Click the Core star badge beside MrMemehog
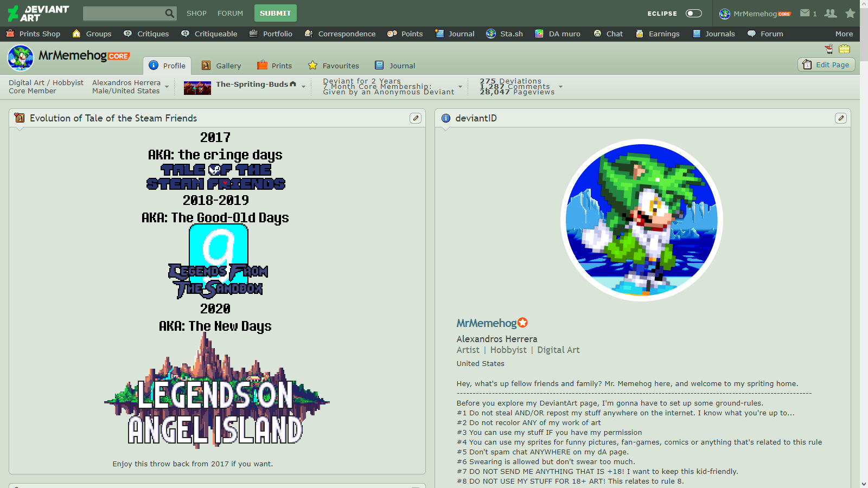 tap(522, 323)
